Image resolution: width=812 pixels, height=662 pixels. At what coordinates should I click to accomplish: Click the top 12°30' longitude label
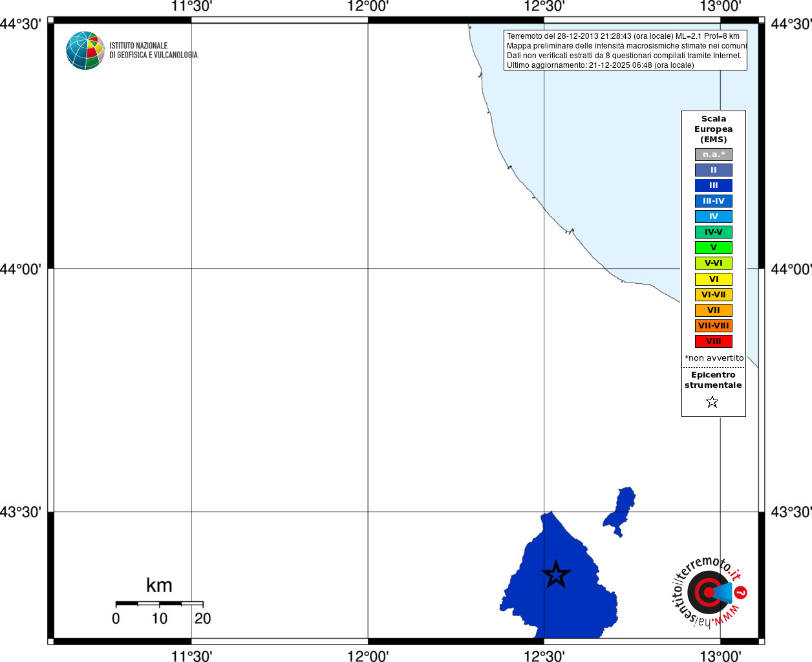click(544, 6)
